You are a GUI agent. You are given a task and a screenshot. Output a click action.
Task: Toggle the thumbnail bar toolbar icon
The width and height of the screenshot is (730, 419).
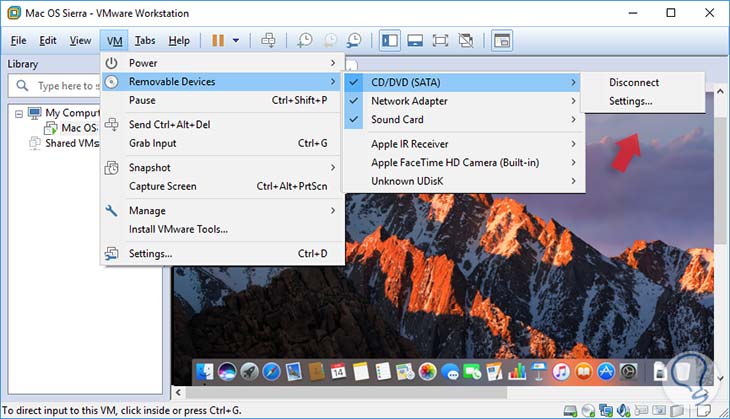point(415,41)
